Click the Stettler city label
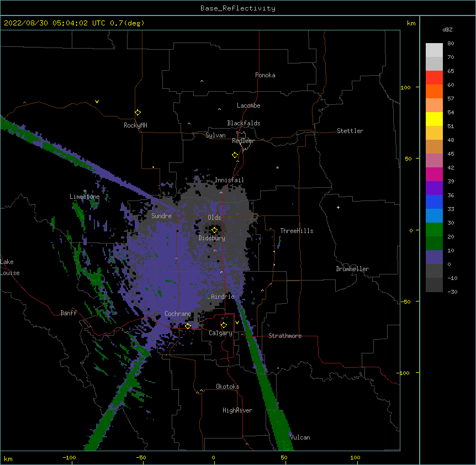Screen dimensions: 476x465 click(350, 131)
